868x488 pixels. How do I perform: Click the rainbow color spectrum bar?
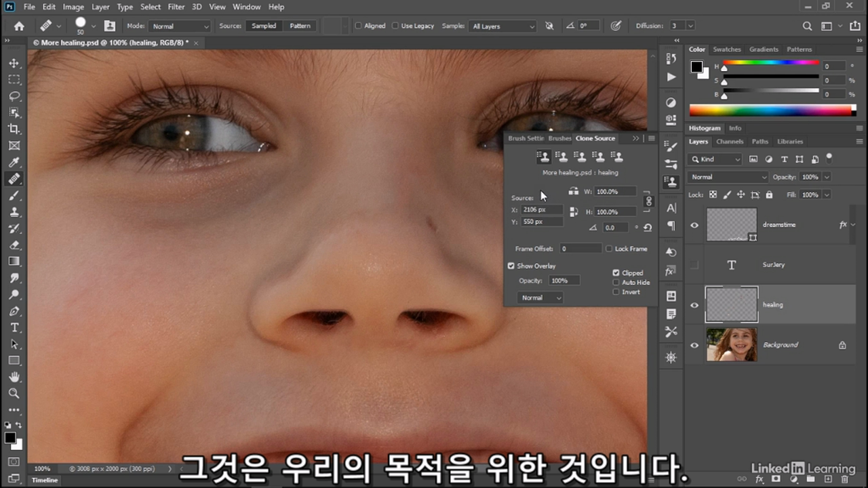[x=770, y=110]
